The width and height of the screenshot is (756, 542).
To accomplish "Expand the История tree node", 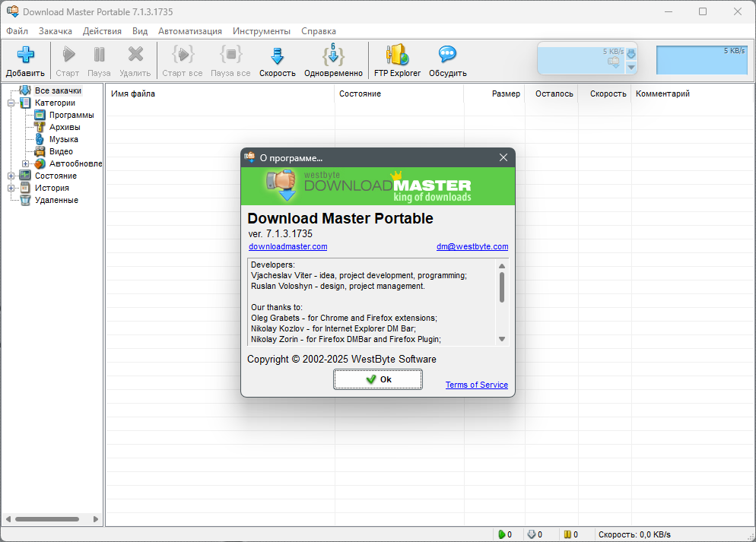I will tap(11, 188).
